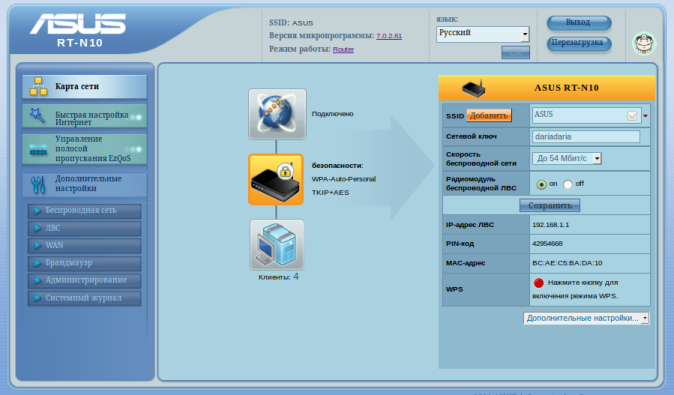Viewport: 674px width, 395px height.
Task: Open Брандмауэр settings
Action: pos(85,263)
